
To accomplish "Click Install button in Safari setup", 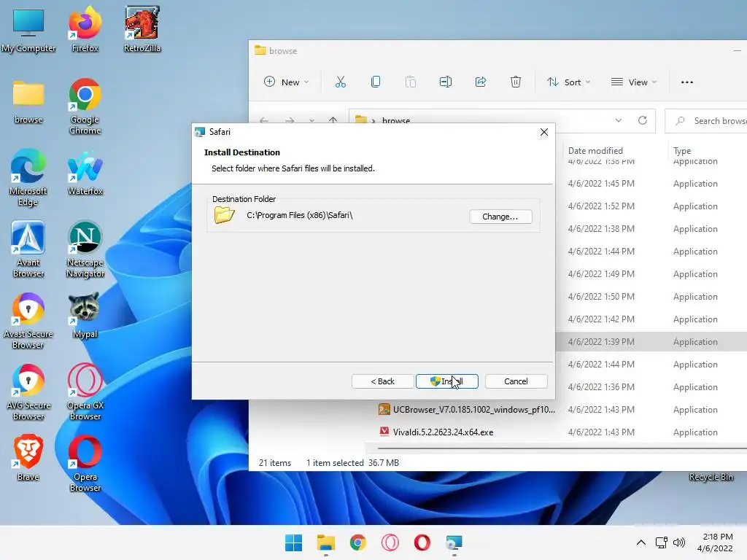I will (447, 381).
